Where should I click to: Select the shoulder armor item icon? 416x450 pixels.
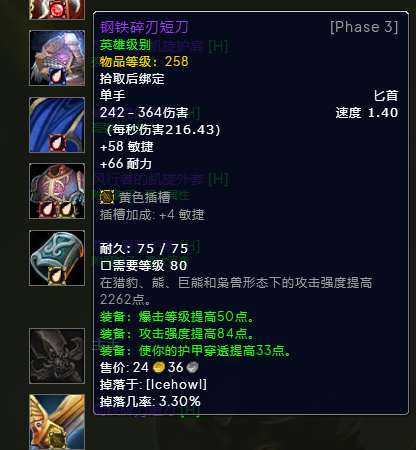pyautogui.click(x=57, y=58)
